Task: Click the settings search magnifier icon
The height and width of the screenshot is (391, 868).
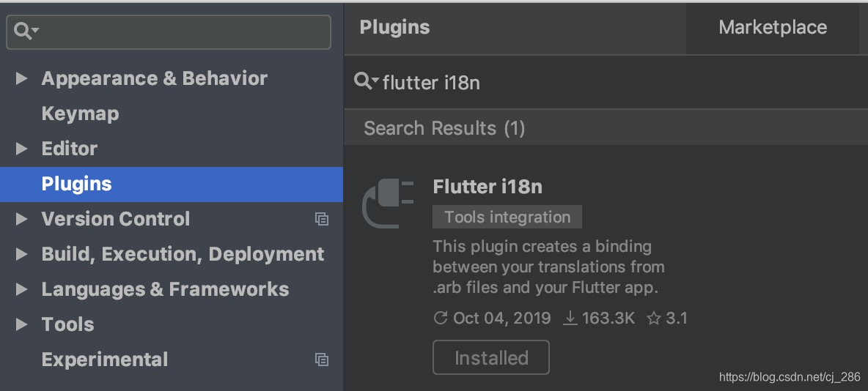Action: point(25,31)
